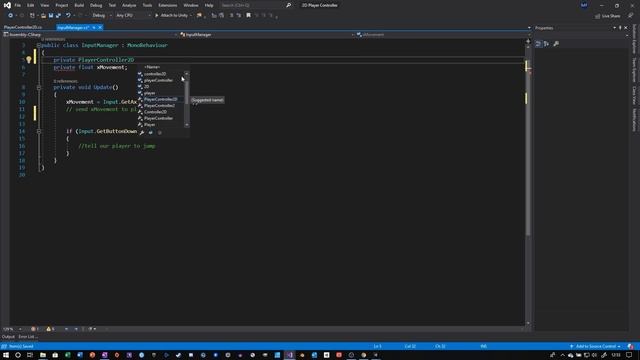Viewport: 640px width, 360px height.
Task: Click the comment selection toolbar icon
Action: 231,16
